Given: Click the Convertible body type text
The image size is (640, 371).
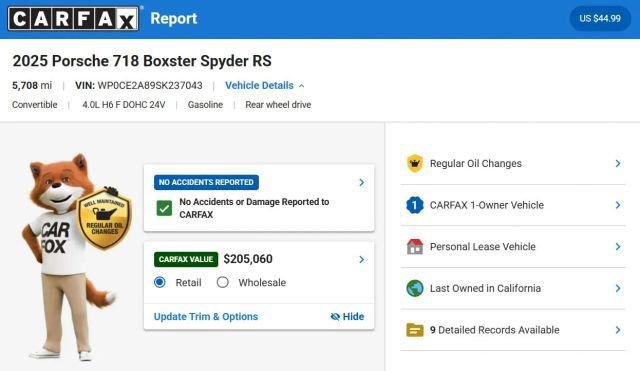Looking at the screenshot, I should [x=35, y=104].
